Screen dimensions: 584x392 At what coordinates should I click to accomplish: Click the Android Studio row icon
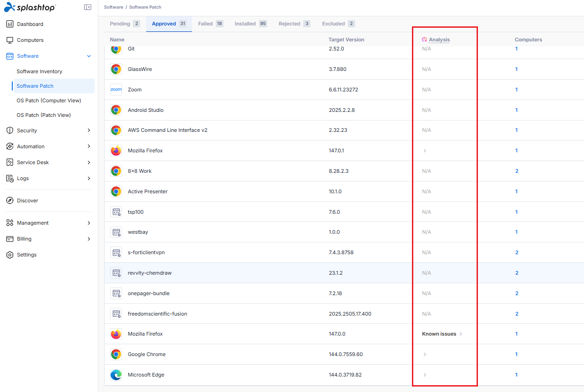tap(116, 110)
